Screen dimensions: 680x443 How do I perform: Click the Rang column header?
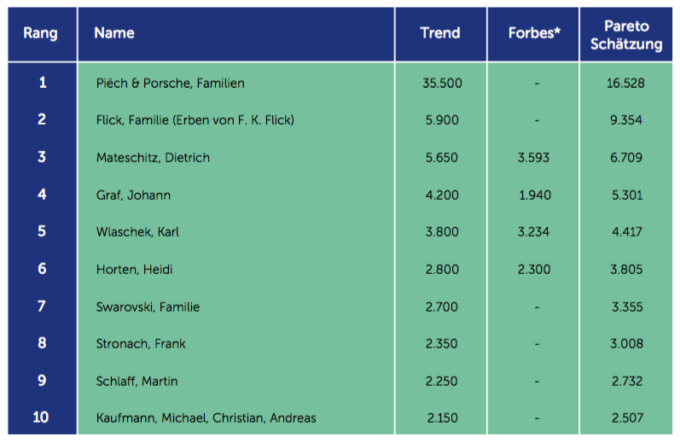tap(40, 33)
